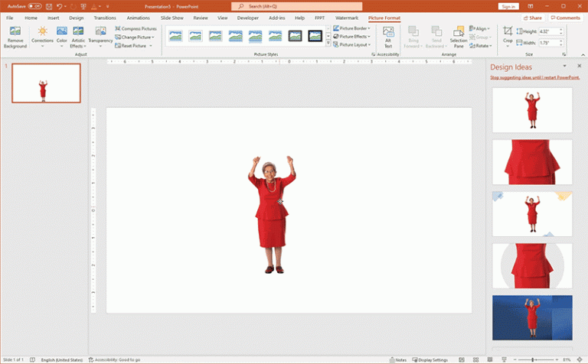The width and height of the screenshot is (588, 364).
Task: Click the Crop tool icon
Action: click(508, 31)
